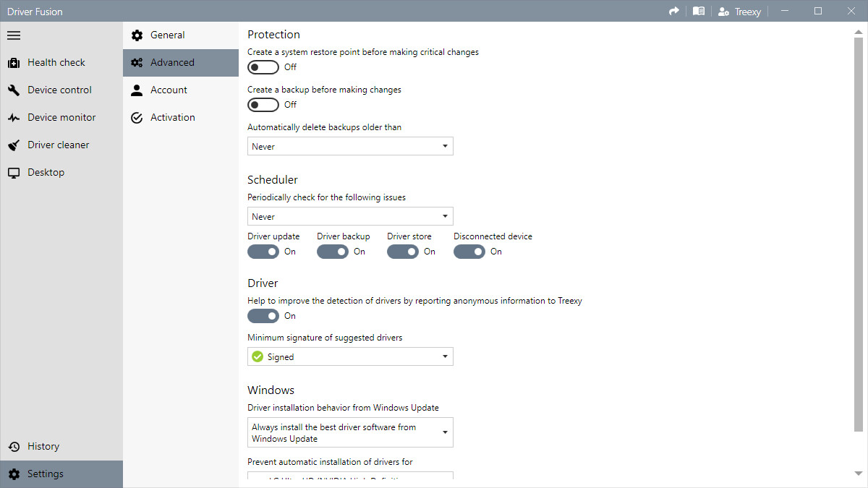Open the Activation settings tab

[x=172, y=118]
